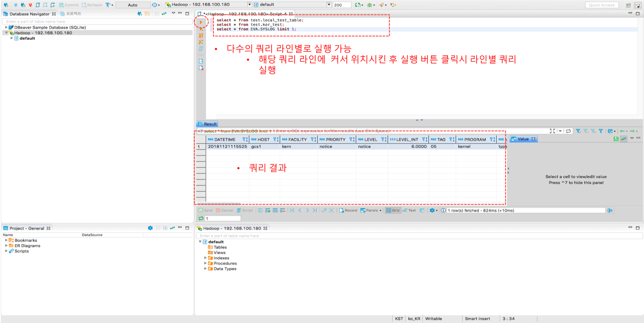This screenshot has height=323, width=644.
Task: Select the Script-4 editor tab
Action: coord(245,14)
